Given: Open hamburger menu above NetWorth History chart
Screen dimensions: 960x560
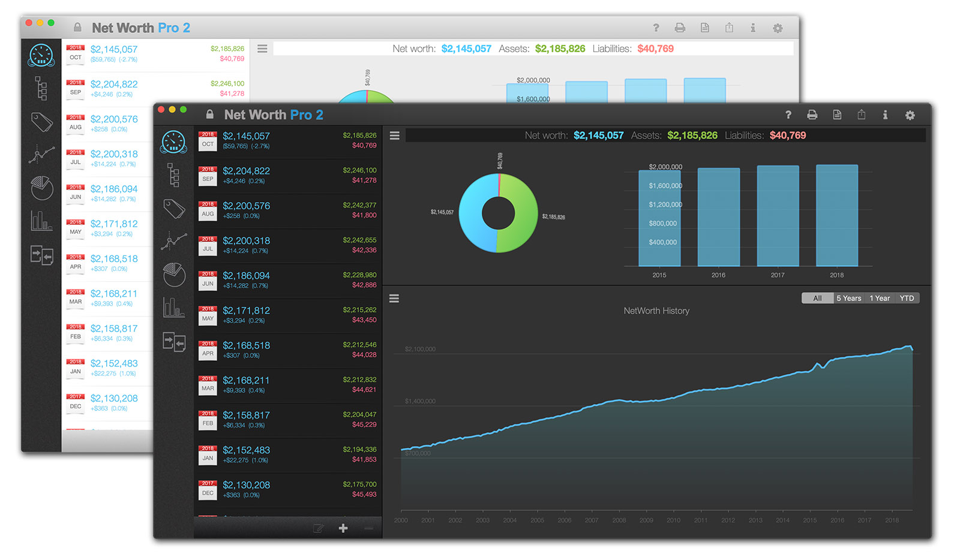Looking at the screenshot, I should pyautogui.click(x=394, y=298).
